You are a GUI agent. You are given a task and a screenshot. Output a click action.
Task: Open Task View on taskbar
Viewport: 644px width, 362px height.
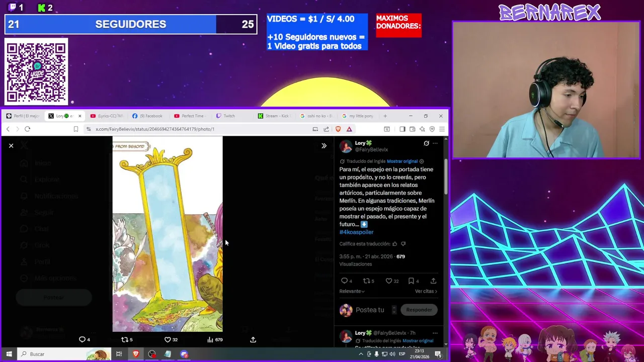pos(119,354)
